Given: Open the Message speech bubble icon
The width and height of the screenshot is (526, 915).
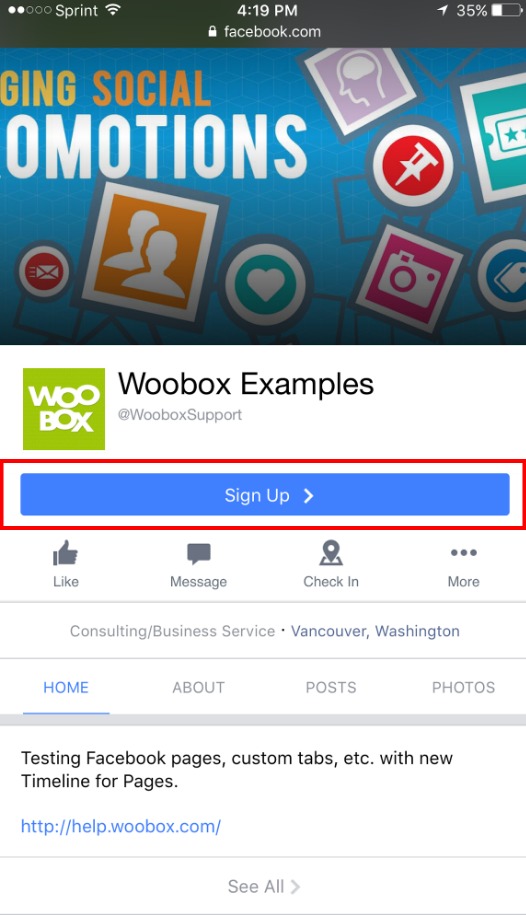Looking at the screenshot, I should 198,553.
